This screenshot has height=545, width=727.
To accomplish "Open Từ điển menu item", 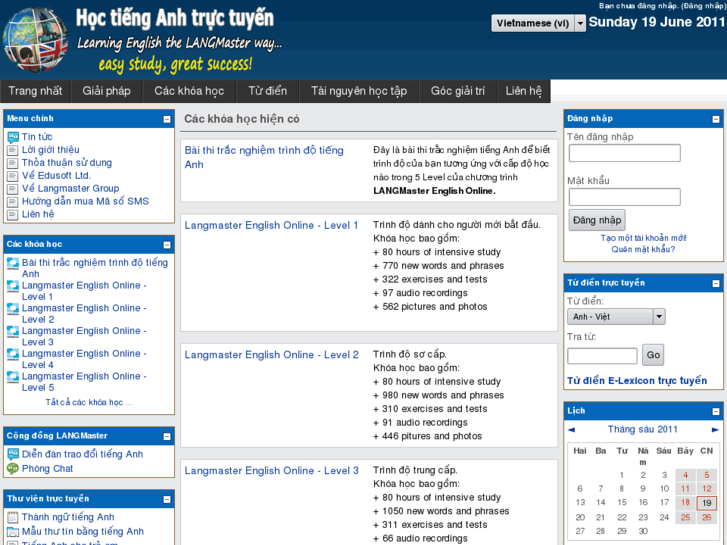I will tap(268, 91).
